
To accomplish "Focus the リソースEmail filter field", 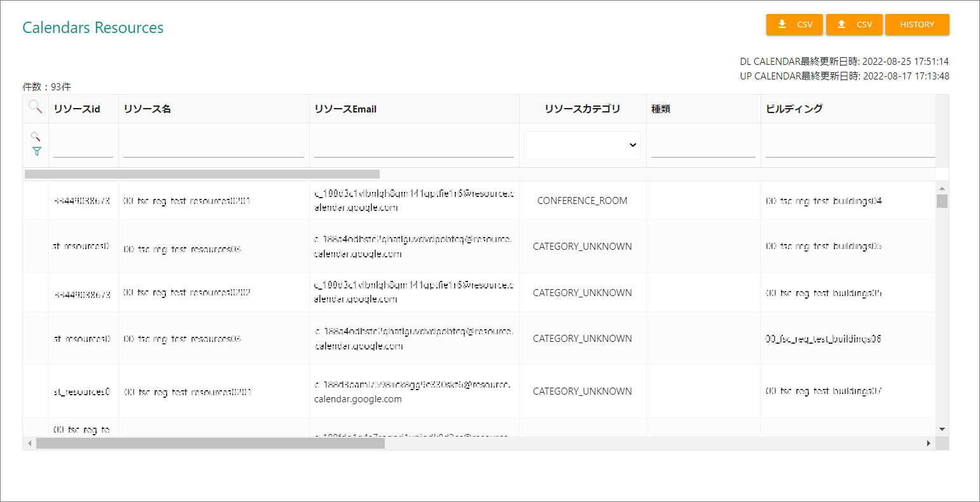I will [x=414, y=146].
